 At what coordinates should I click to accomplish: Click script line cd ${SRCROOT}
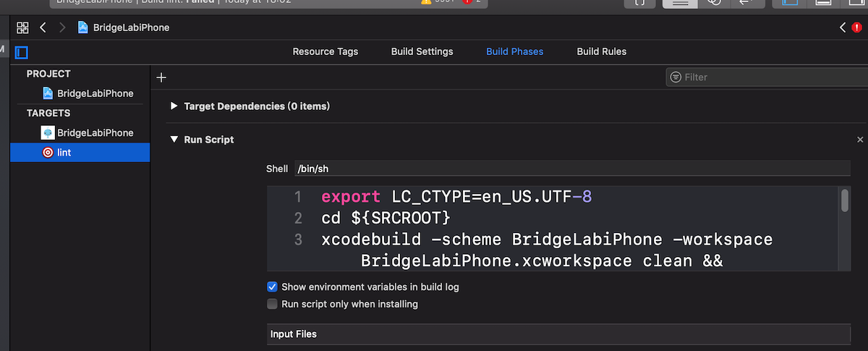pos(386,218)
